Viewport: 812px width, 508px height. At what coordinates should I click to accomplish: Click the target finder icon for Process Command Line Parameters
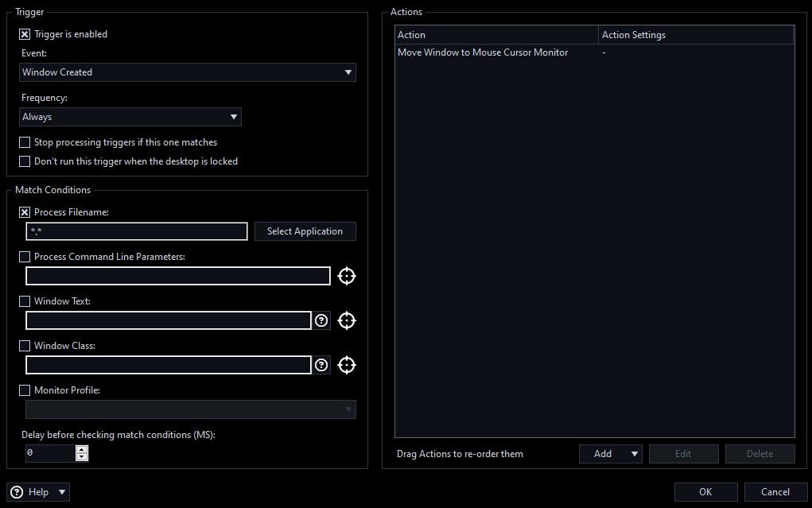coord(346,276)
